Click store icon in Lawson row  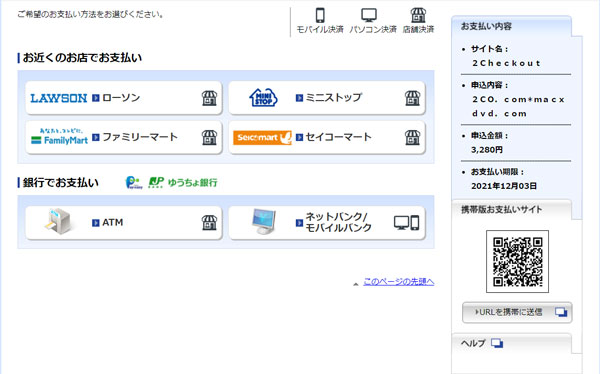click(209, 98)
